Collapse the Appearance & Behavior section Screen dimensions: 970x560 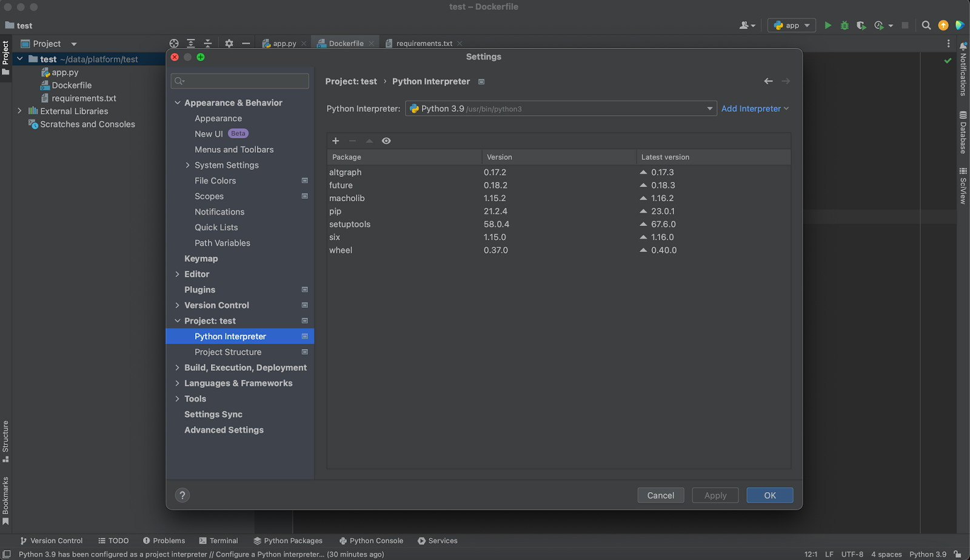[177, 102]
